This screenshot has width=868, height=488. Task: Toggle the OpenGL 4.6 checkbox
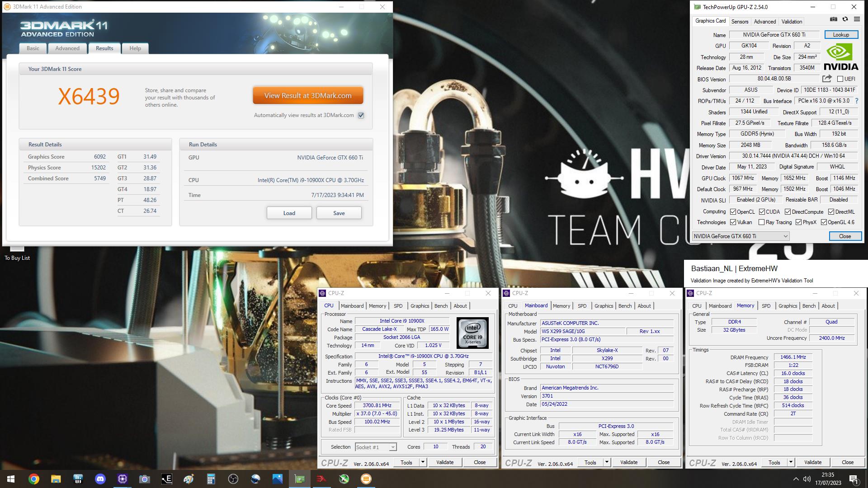(824, 222)
